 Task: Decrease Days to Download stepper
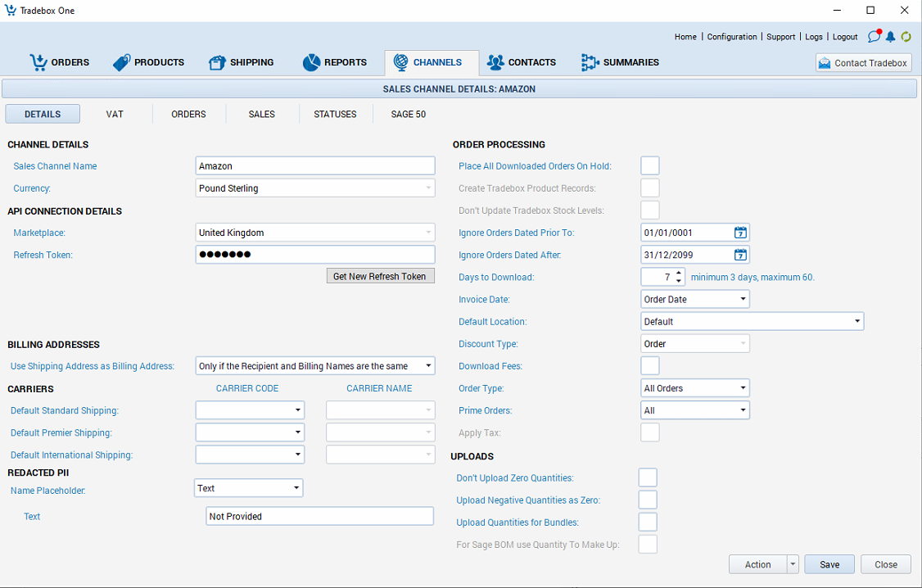[679, 281]
